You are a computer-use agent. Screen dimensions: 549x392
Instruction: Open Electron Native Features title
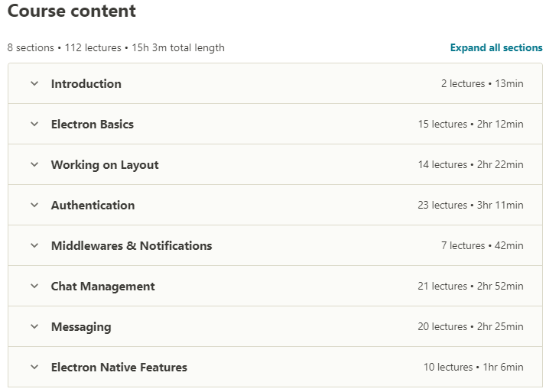point(119,367)
